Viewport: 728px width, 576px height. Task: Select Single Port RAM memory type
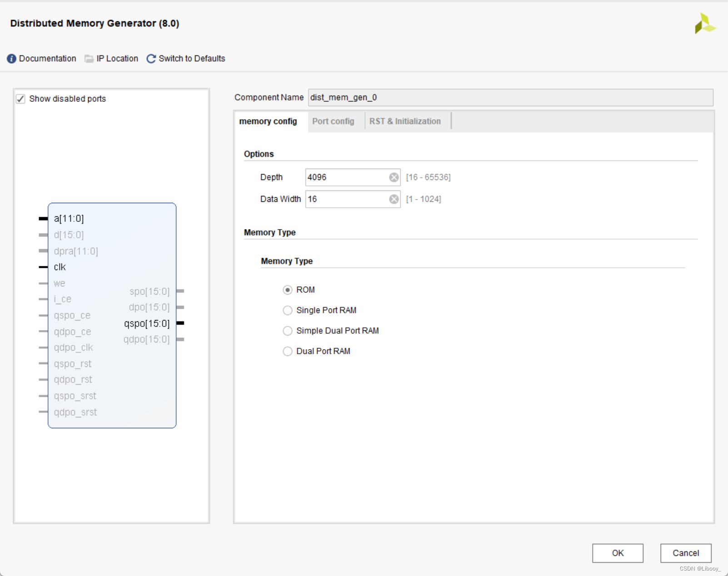288,311
